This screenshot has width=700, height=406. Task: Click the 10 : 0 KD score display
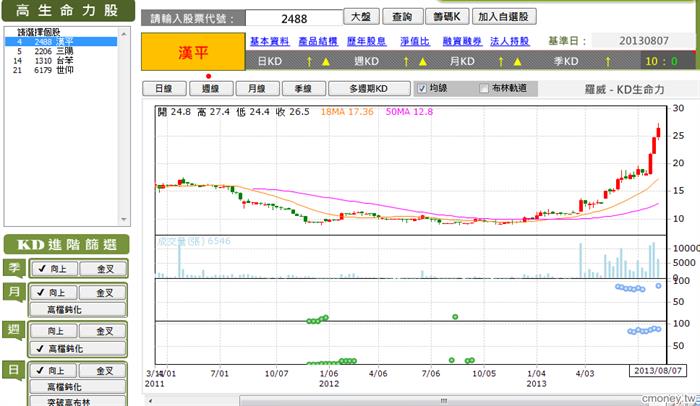661,61
